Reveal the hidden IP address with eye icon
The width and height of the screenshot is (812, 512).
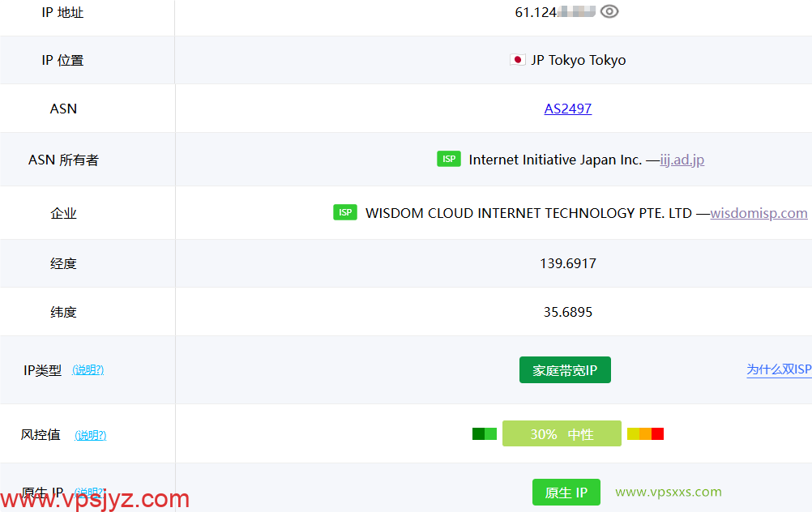tap(609, 11)
